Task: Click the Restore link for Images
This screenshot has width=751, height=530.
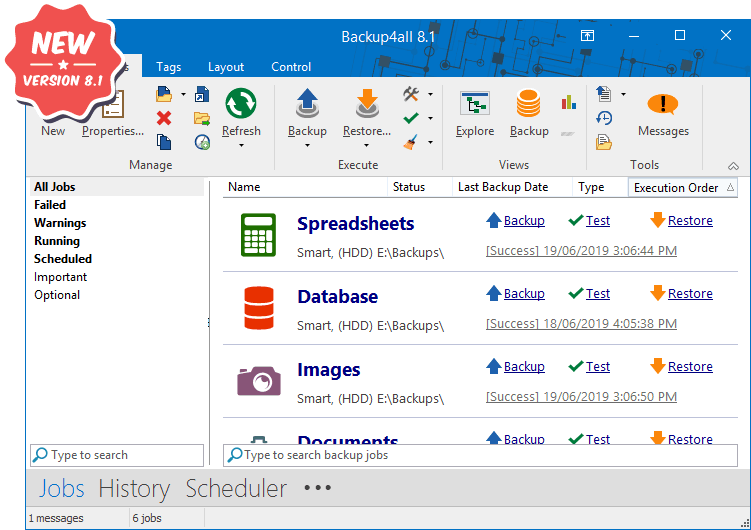Action: tap(690, 367)
